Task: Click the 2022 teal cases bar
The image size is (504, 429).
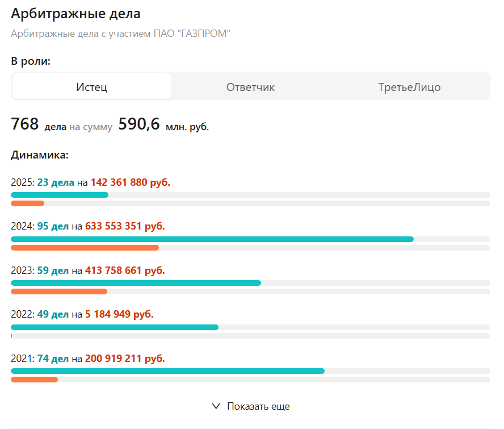Action: click(x=115, y=327)
